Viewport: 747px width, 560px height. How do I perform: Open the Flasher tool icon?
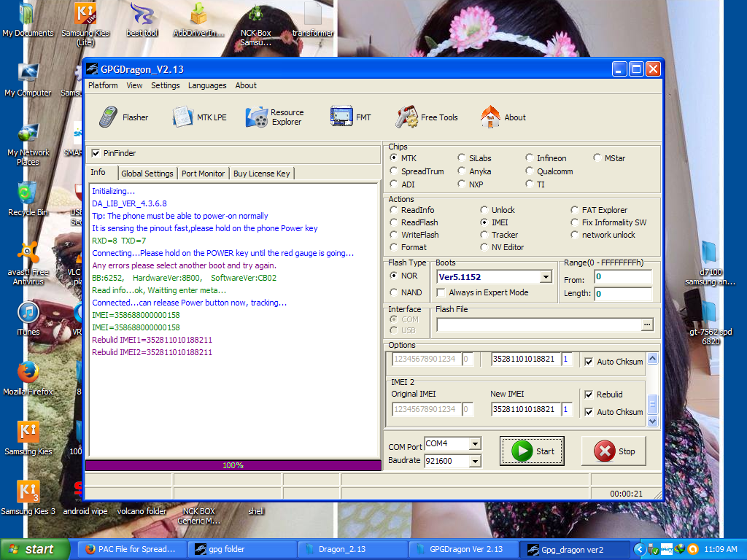point(109,117)
